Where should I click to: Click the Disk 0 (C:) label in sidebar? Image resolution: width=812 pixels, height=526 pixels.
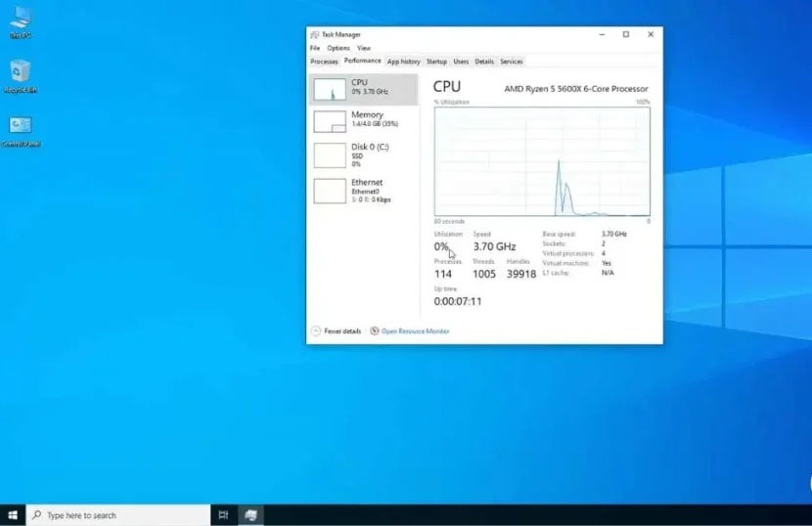click(370, 147)
